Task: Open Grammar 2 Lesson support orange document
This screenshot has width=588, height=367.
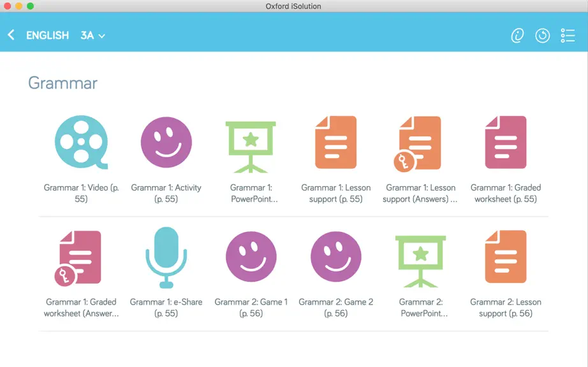Action: coord(506,257)
